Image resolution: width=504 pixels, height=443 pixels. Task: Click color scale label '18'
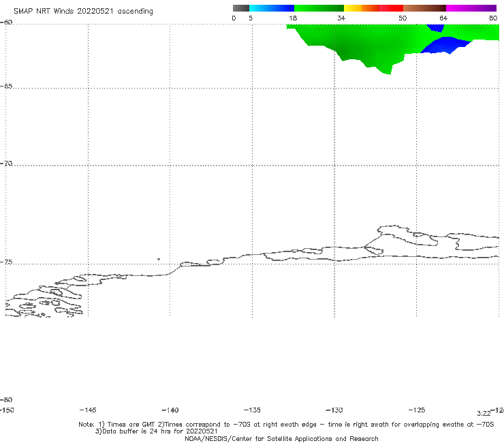pos(293,18)
